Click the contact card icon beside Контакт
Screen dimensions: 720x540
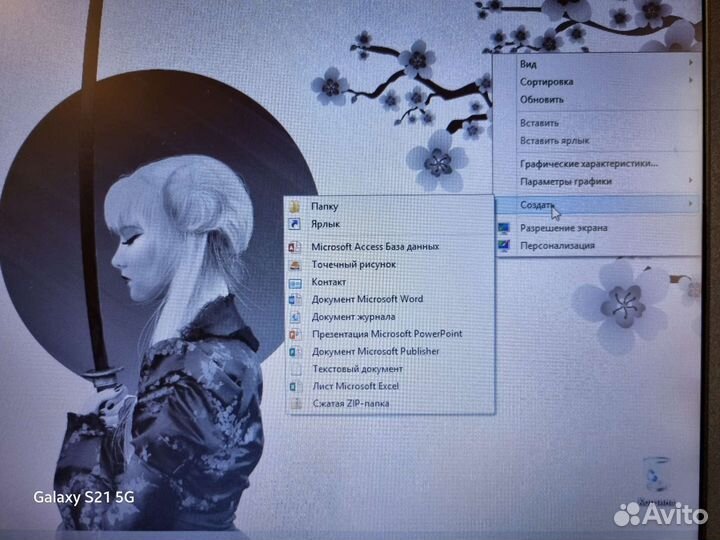(295, 283)
